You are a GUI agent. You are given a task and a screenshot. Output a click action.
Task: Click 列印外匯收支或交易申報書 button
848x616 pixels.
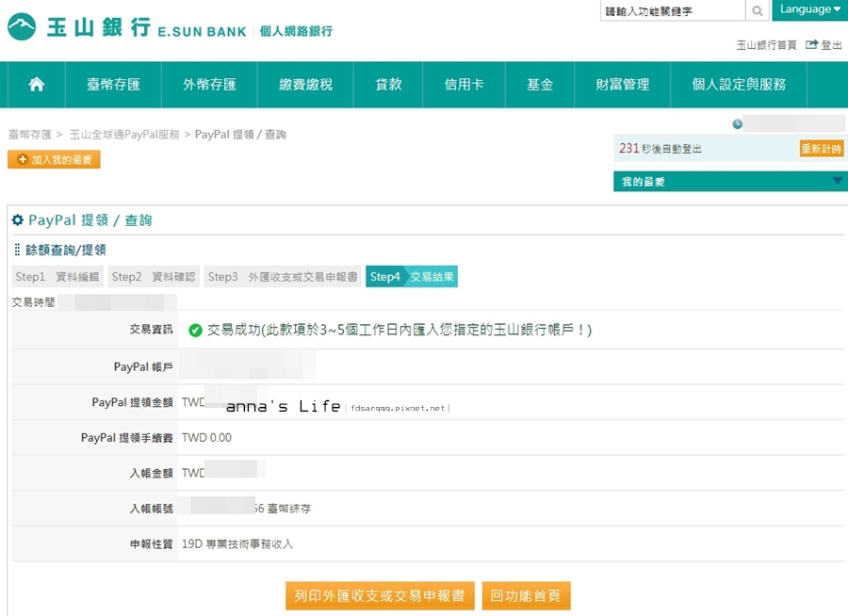[x=380, y=595]
